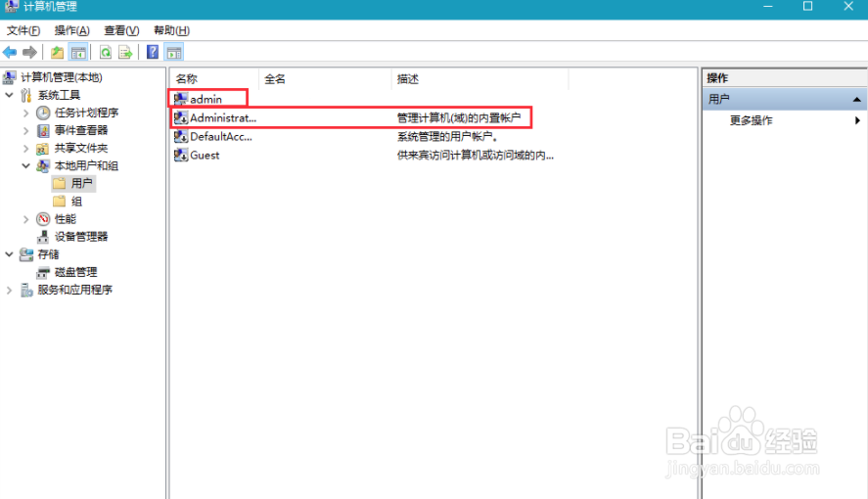Click the Guest description text 供来宾访问
This screenshot has width=868, height=499.
tap(475, 156)
